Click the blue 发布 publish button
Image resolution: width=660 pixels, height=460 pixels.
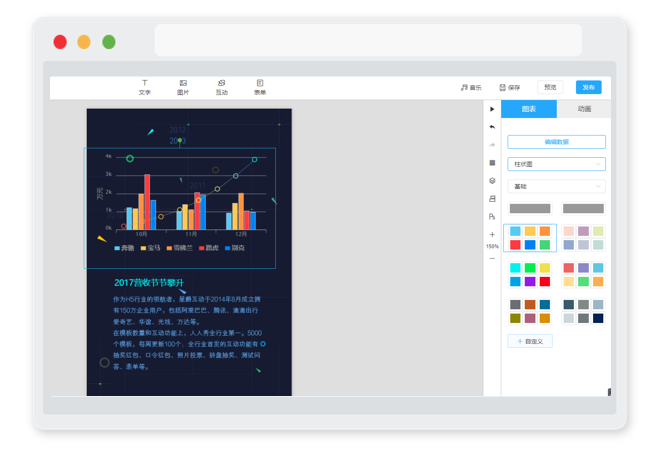(588, 87)
